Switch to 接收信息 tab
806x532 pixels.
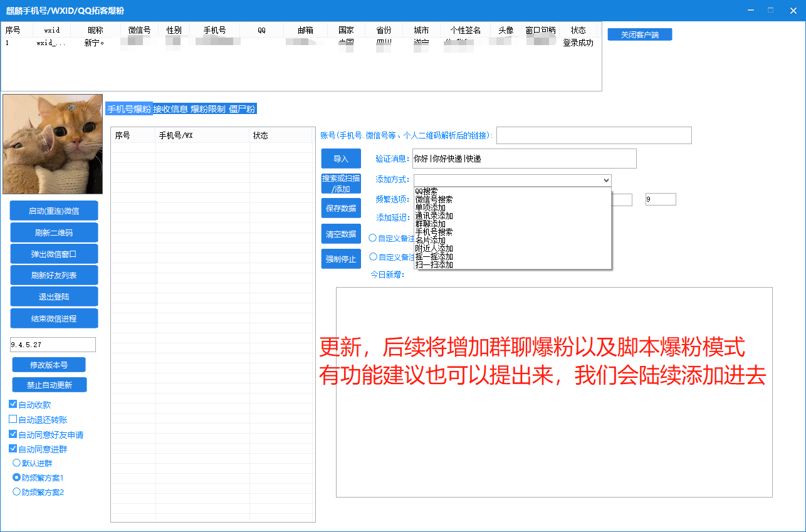point(170,109)
